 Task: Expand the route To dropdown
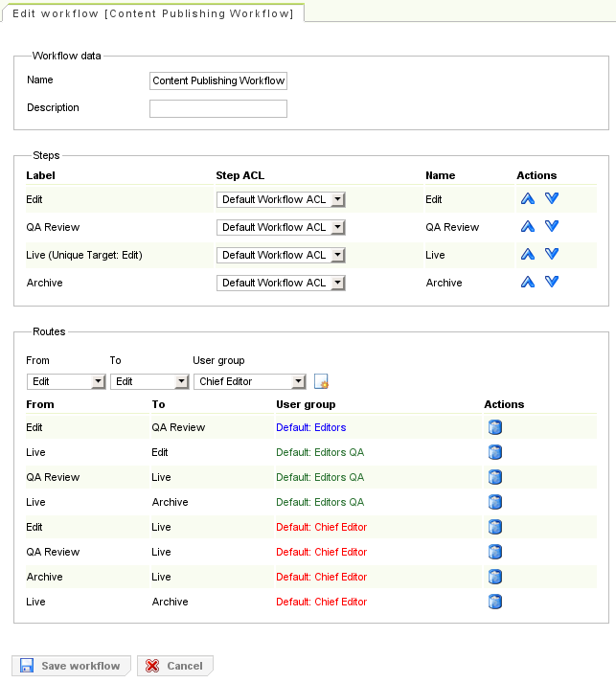coord(147,381)
